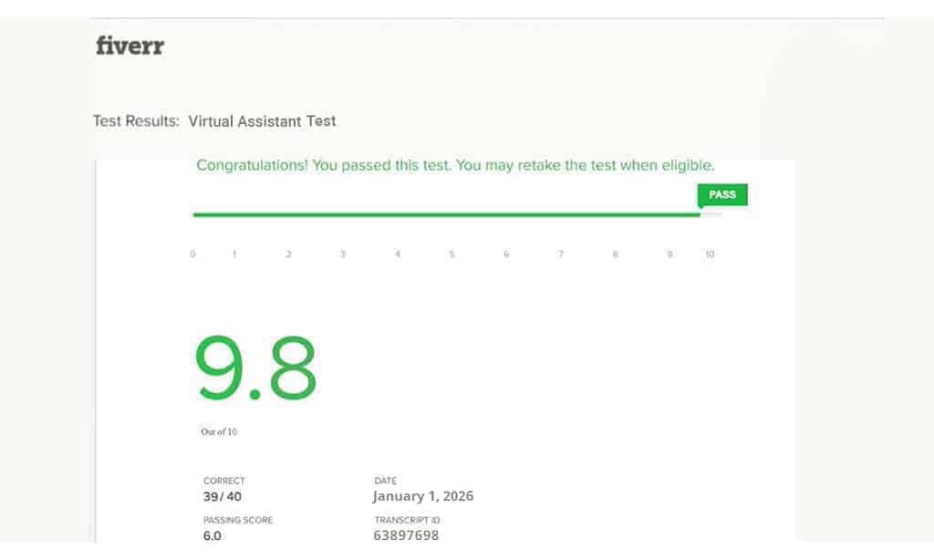934x560 pixels.
Task: Expand the Virtual Assistant Test title
Action: 262,120
